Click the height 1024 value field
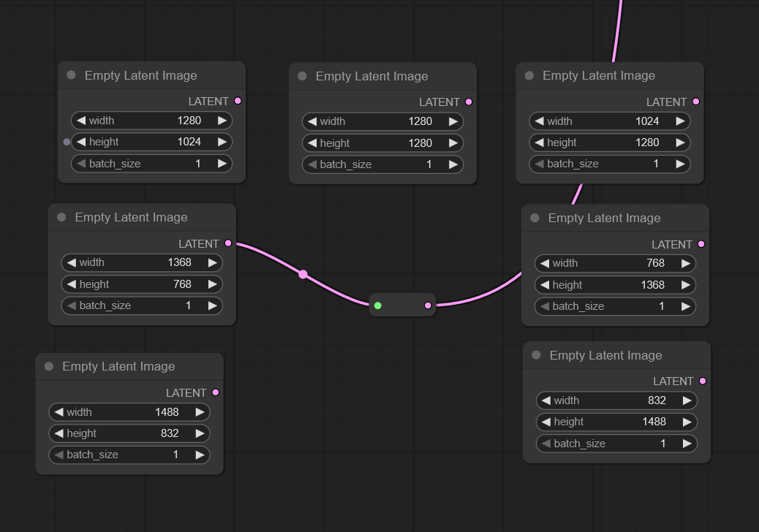The width and height of the screenshot is (759, 532). click(151, 142)
